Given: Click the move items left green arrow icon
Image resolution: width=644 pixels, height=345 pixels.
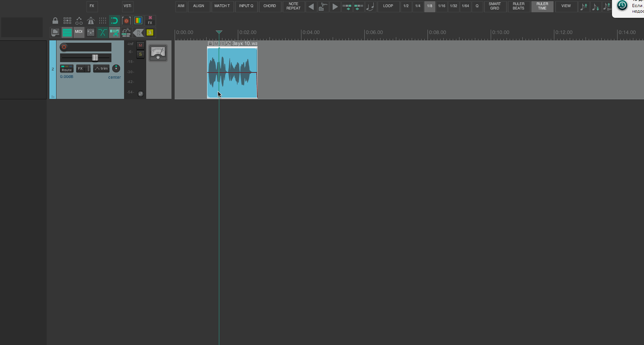Looking at the screenshot, I should tap(359, 6).
